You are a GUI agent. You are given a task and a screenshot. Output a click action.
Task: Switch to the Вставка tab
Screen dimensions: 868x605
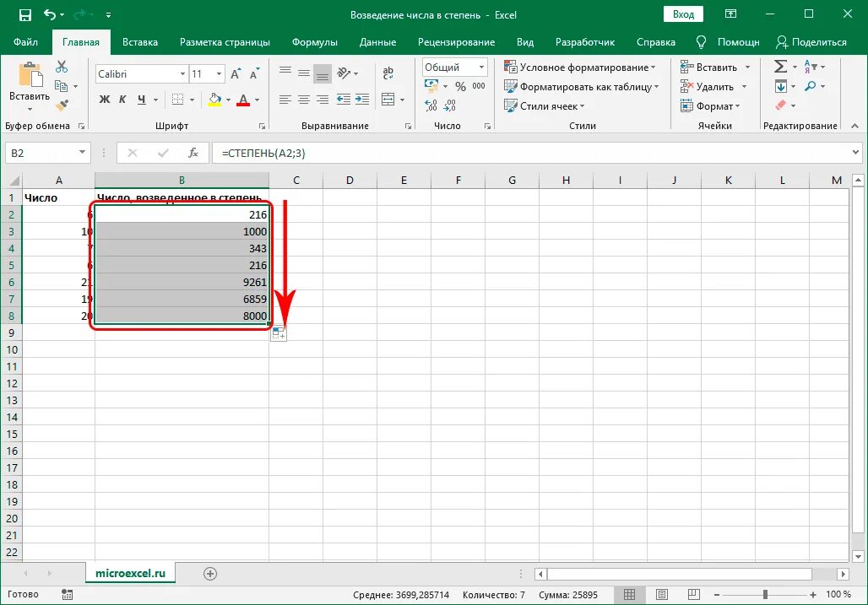click(x=140, y=42)
